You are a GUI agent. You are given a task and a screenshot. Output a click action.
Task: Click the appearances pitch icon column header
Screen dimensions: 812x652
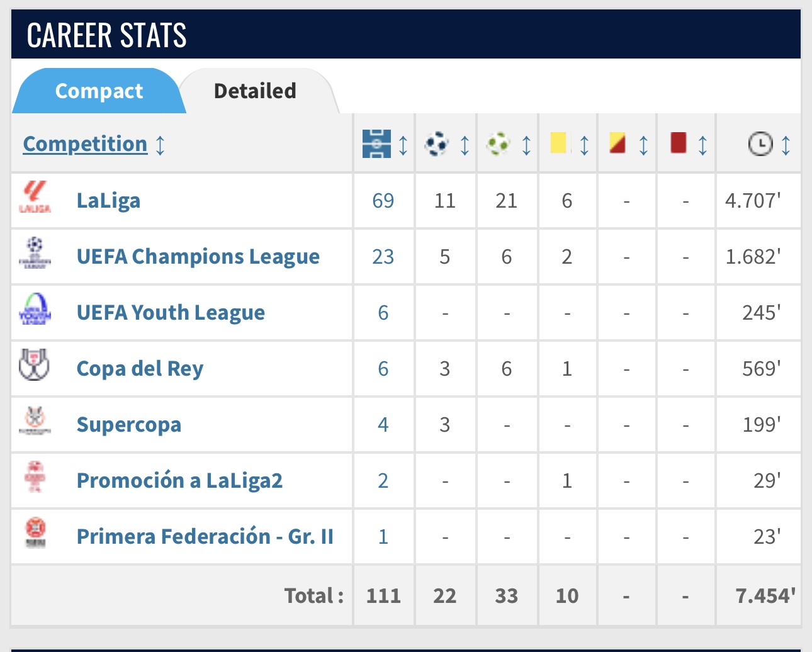tap(376, 144)
